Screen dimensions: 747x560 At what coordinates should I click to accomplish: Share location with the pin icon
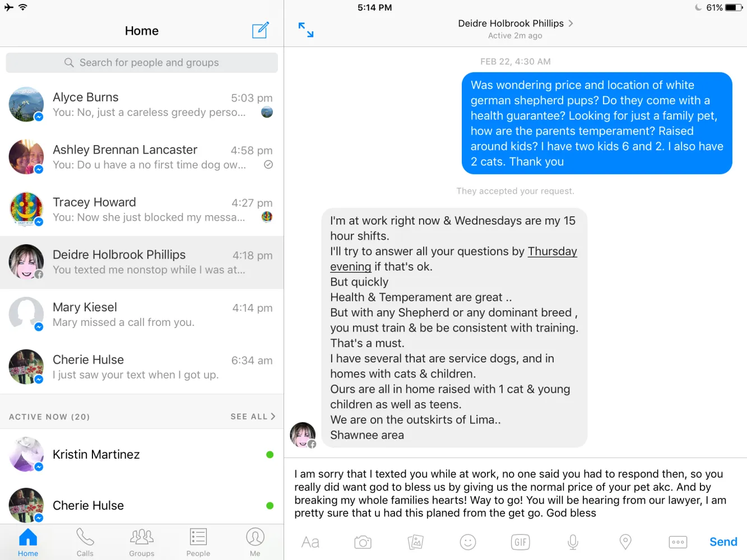[625, 542]
